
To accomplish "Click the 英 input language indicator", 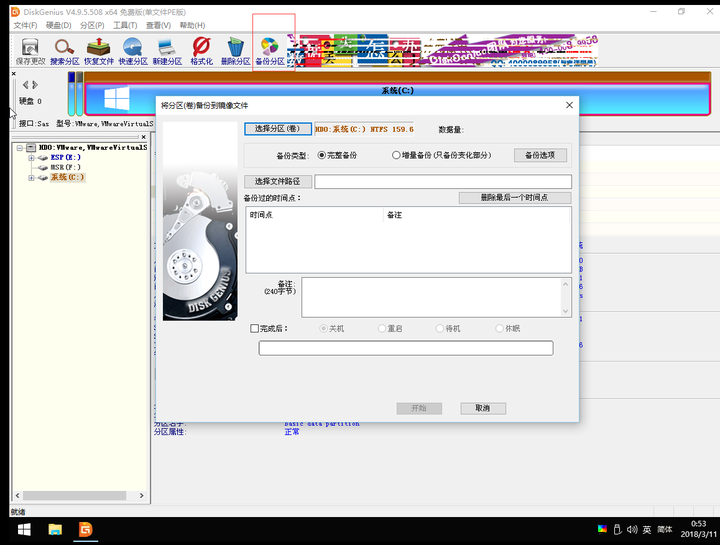I will pos(647,529).
